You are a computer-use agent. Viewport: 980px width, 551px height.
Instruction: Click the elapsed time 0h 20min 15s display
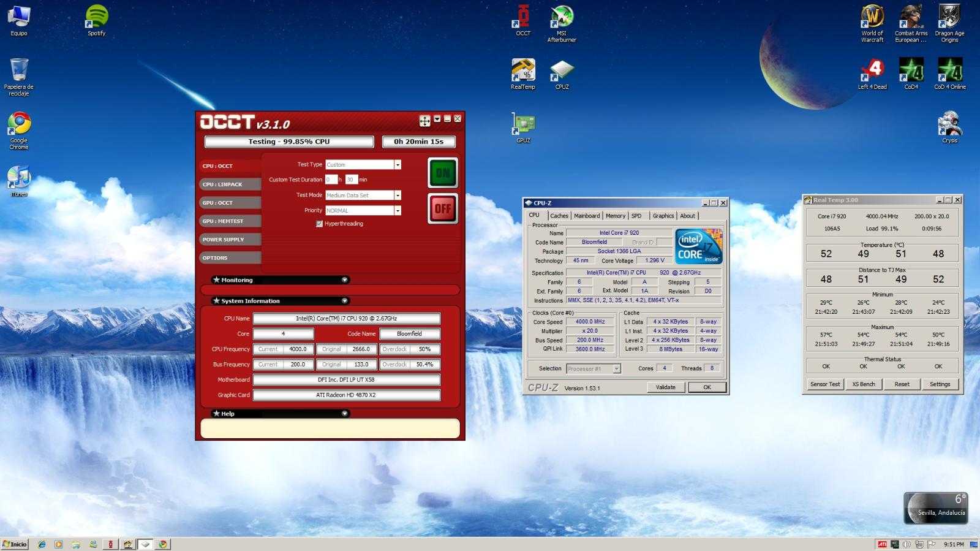[419, 142]
